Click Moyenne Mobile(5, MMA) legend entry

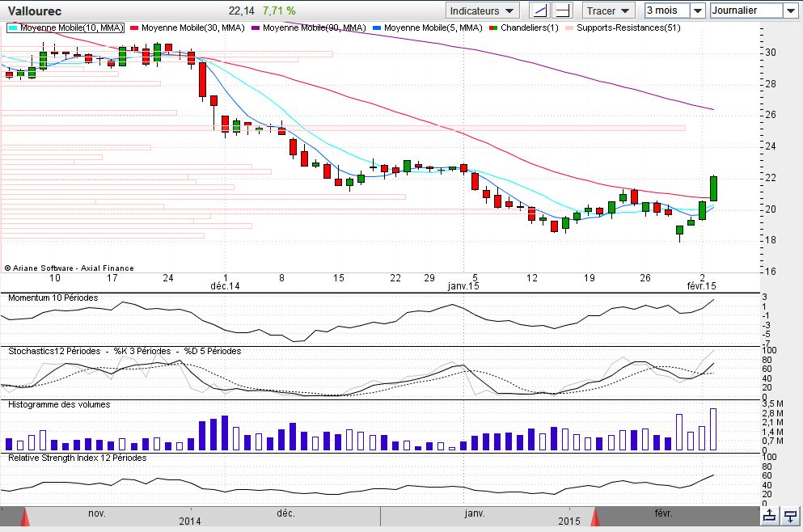point(428,27)
